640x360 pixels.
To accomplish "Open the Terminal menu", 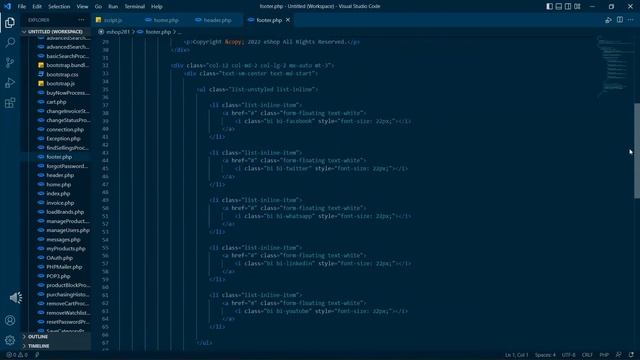I will click(x=135, y=7).
